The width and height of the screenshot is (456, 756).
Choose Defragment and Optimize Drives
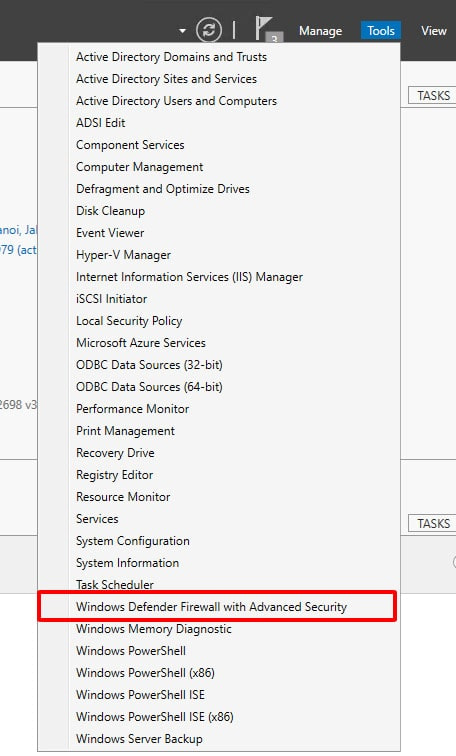[219, 189]
